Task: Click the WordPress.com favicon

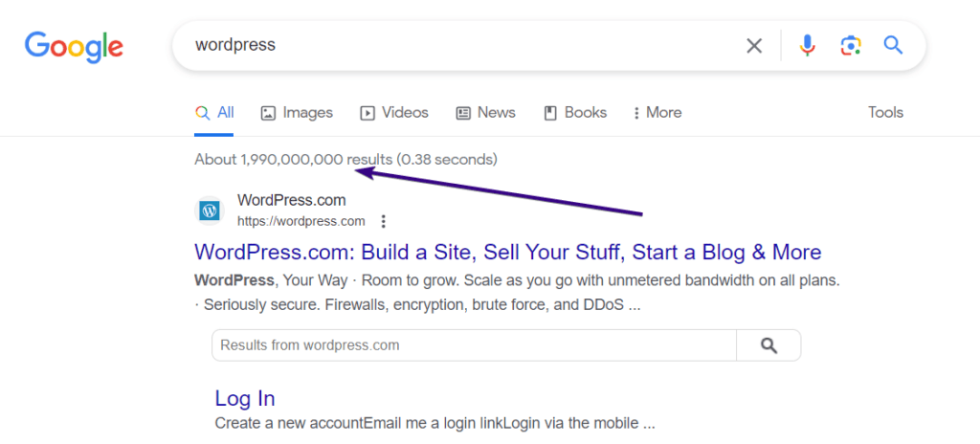Action: pyautogui.click(x=210, y=211)
